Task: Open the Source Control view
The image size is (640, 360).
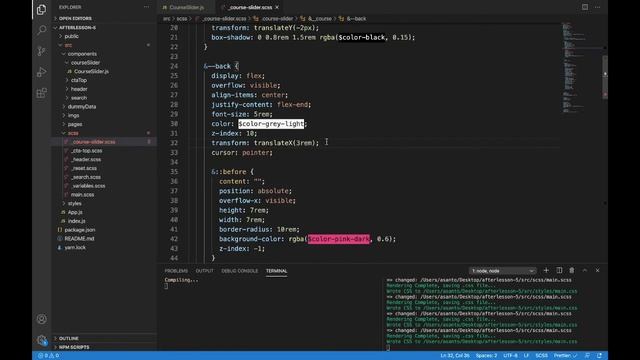Action: point(41,51)
